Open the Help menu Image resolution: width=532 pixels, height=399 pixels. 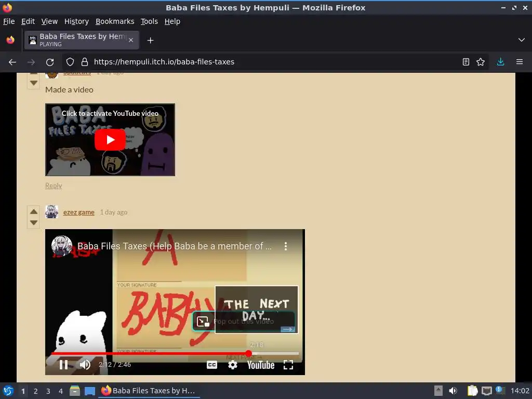172,21
